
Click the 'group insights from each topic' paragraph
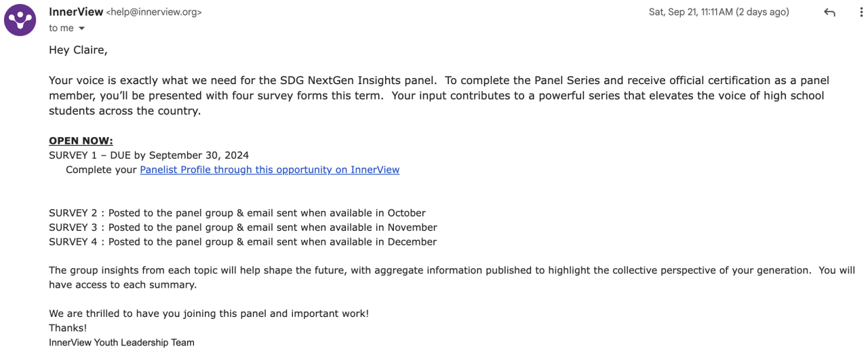[x=434, y=277]
